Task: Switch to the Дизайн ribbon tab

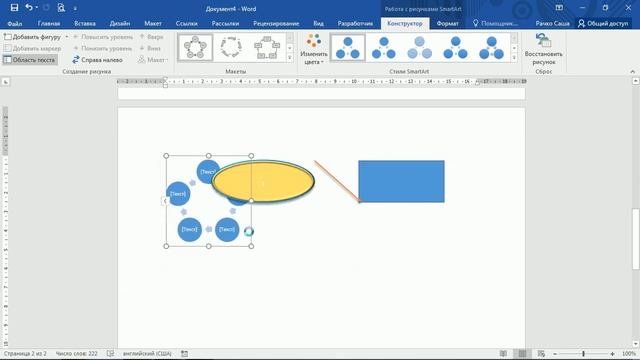Action: 120,24
